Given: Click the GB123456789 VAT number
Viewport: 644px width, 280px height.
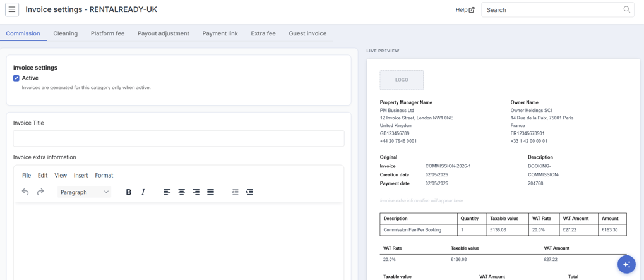Looking at the screenshot, I should pyautogui.click(x=395, y=133).
